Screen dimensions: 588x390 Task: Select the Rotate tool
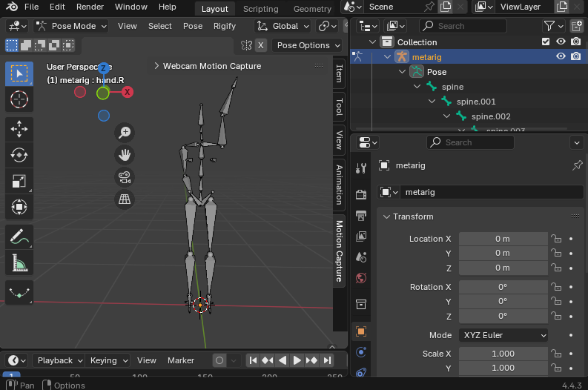tap(19, 155)
